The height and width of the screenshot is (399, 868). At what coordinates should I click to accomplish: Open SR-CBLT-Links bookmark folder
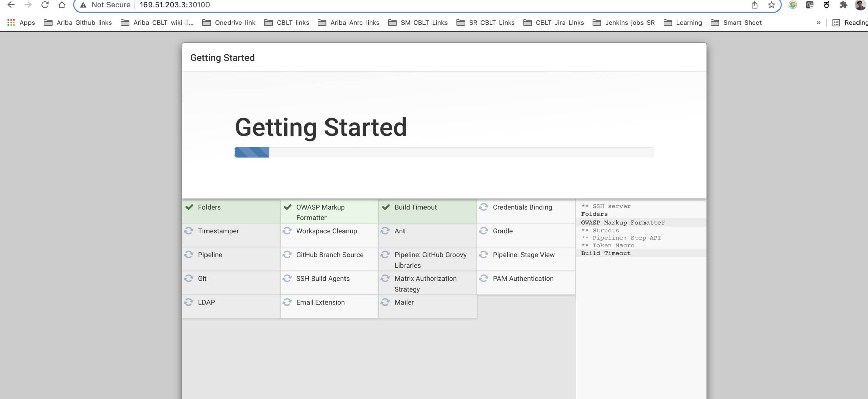coord(486,23)
